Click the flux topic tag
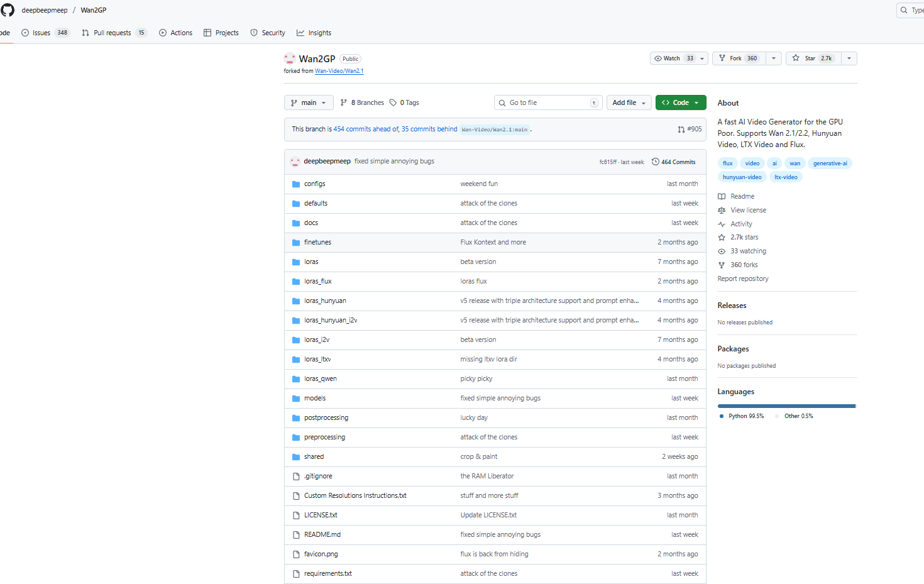The image size is (924, 584). (728, 163)
